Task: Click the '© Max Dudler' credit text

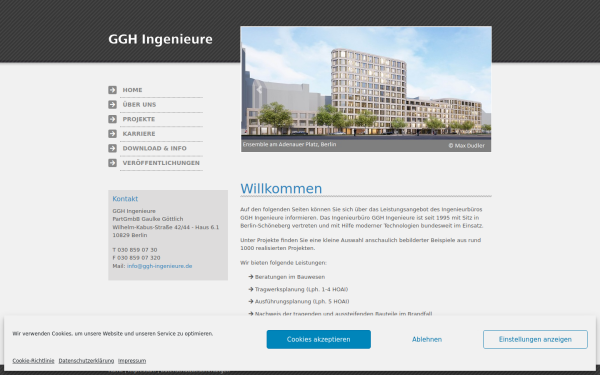Action: 466,145
